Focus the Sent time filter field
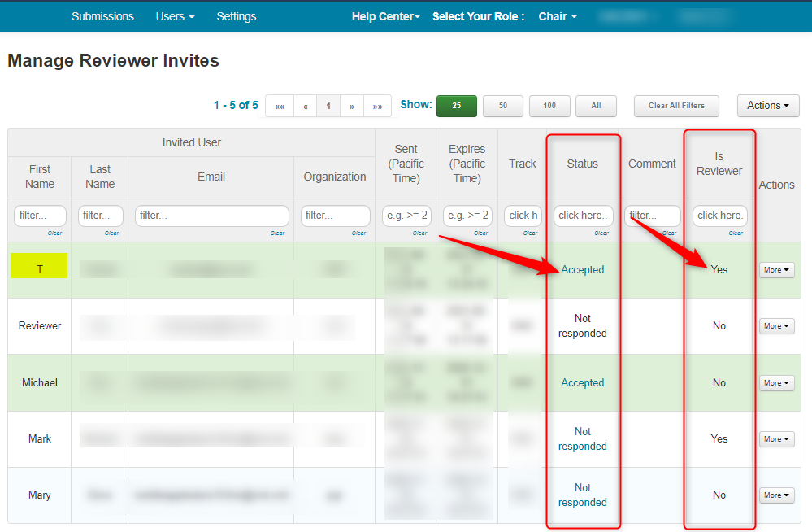 (406, 216)
